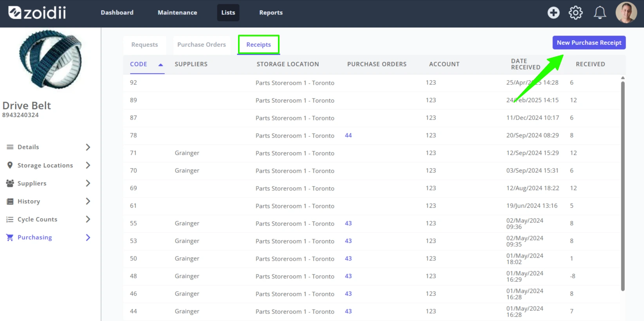Expand the History section chevron
644x321 pixels.
[88, 201]
